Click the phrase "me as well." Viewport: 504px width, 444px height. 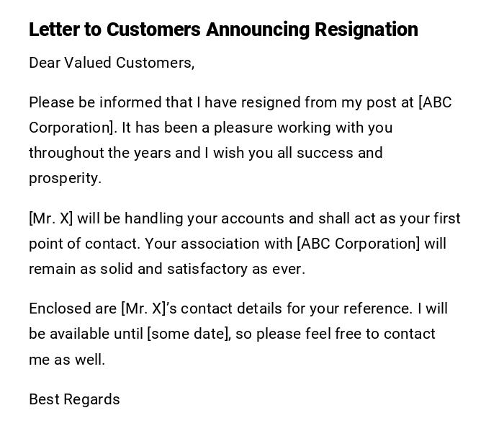click(67, 359)
